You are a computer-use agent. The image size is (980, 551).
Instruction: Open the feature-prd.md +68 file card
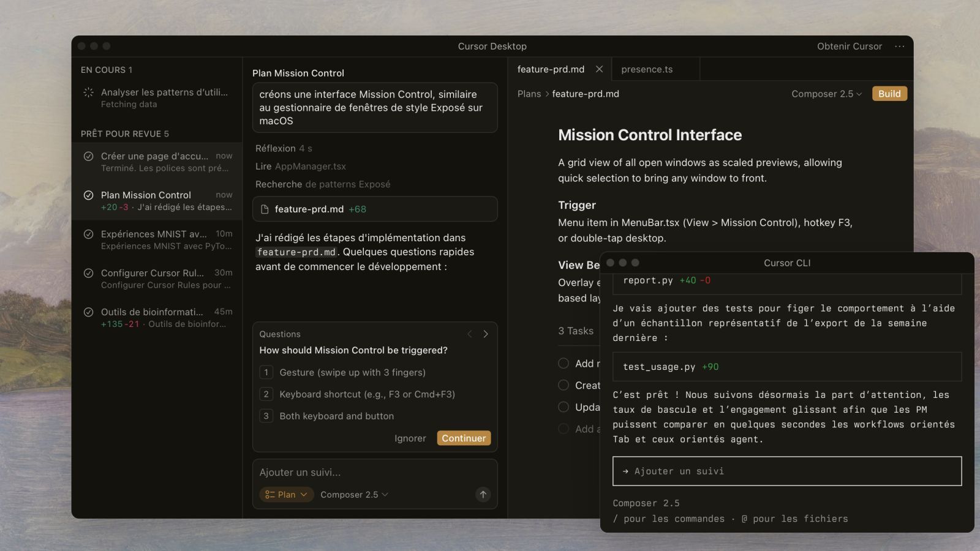[x=375, y=209]
